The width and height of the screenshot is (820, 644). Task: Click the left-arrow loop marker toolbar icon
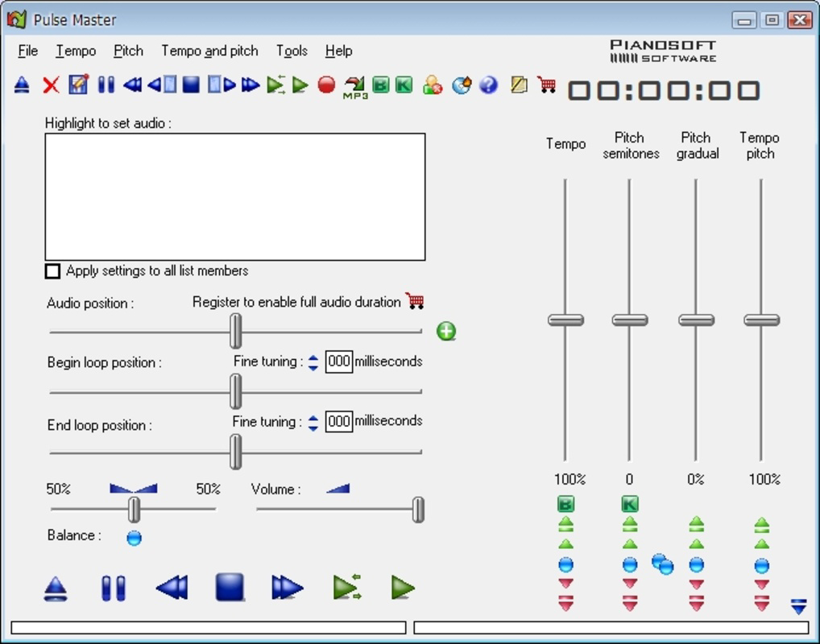[162, 85]
